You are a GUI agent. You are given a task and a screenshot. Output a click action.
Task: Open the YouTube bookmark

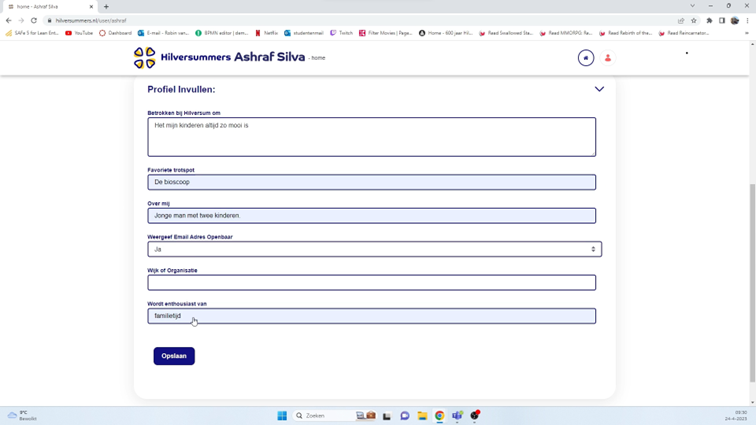(79, 33)
